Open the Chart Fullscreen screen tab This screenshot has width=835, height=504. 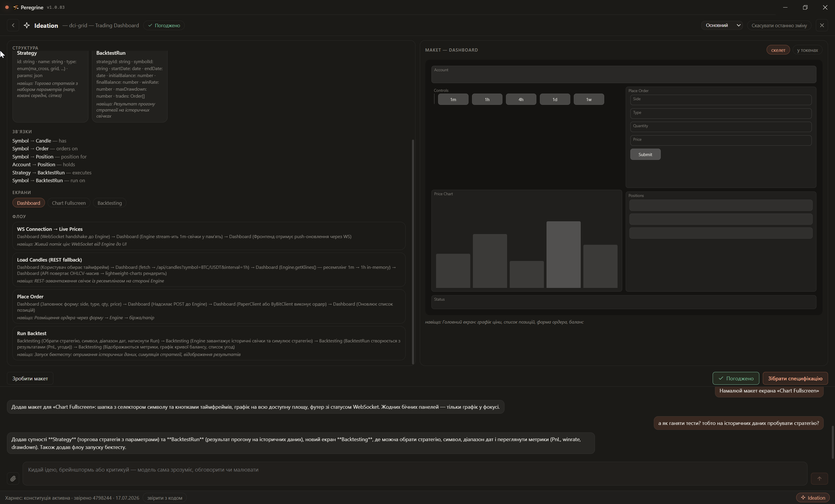(69, 203)
